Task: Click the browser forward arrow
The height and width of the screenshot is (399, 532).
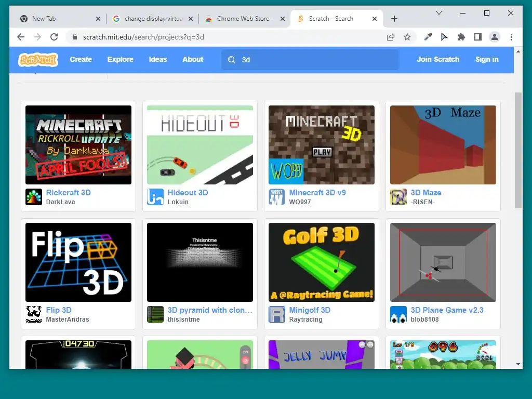Action: (37, 37)
